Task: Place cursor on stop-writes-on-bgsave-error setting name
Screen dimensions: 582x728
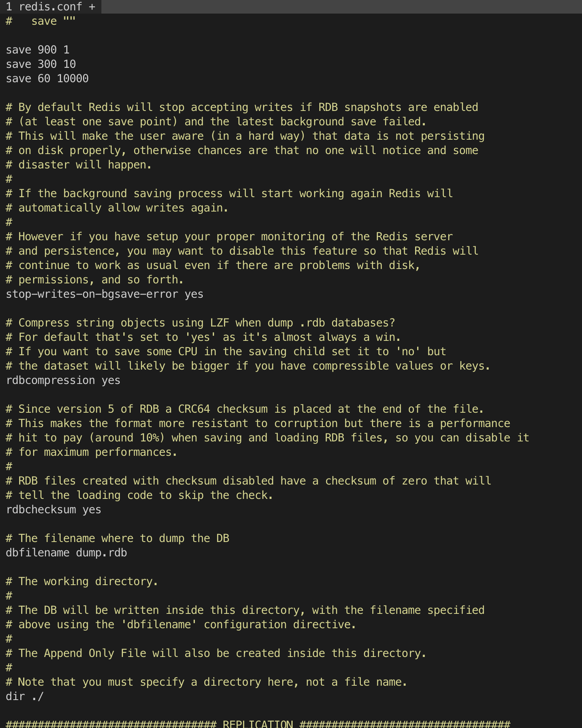Action: [92, 294]
